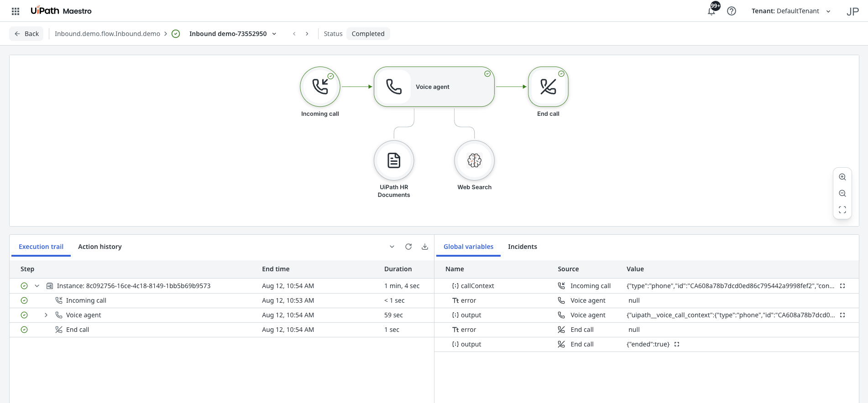The image size is (868, 403).
Task: Open the JP user profile menu
Action: (x=852, y=11)
